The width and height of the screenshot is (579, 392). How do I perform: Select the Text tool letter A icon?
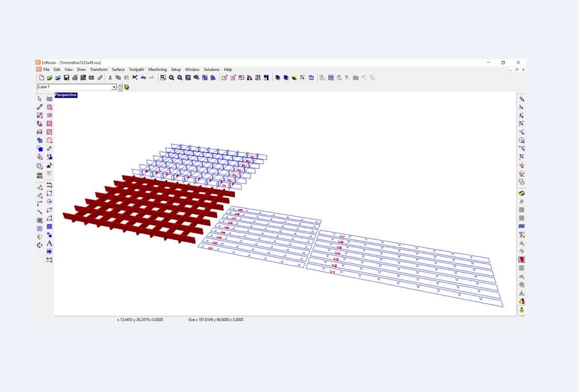[49, 243]
